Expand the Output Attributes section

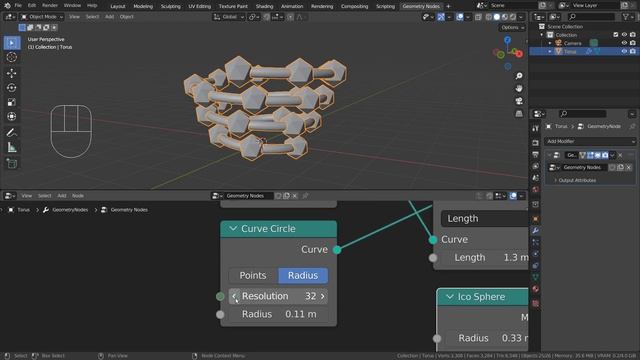[x=575, y=180]
